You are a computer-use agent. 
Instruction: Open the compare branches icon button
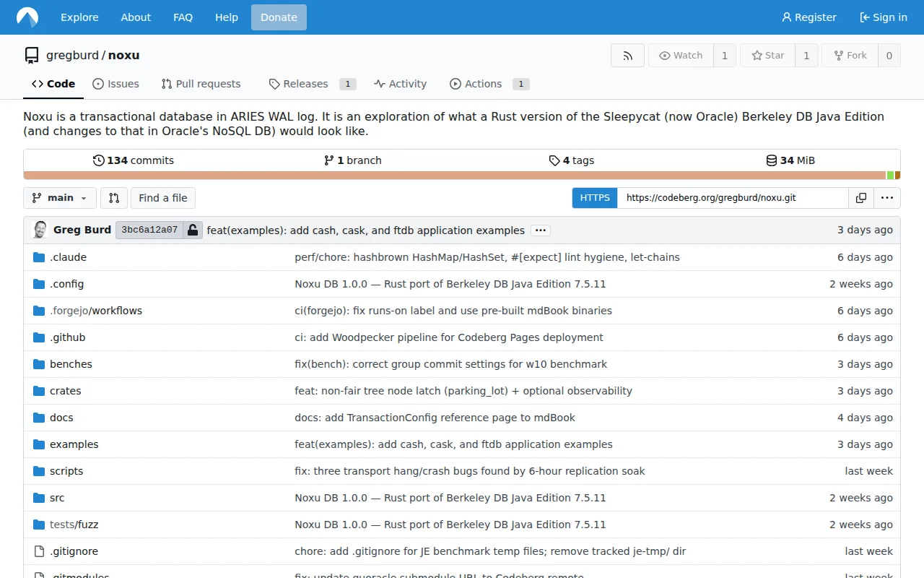point(114,198)
